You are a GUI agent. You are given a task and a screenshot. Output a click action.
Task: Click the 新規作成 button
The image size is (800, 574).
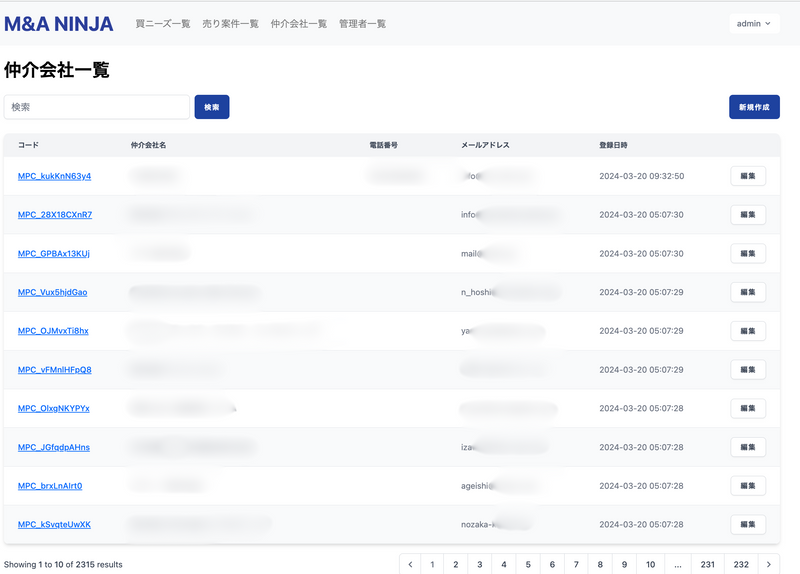(754, 107)
